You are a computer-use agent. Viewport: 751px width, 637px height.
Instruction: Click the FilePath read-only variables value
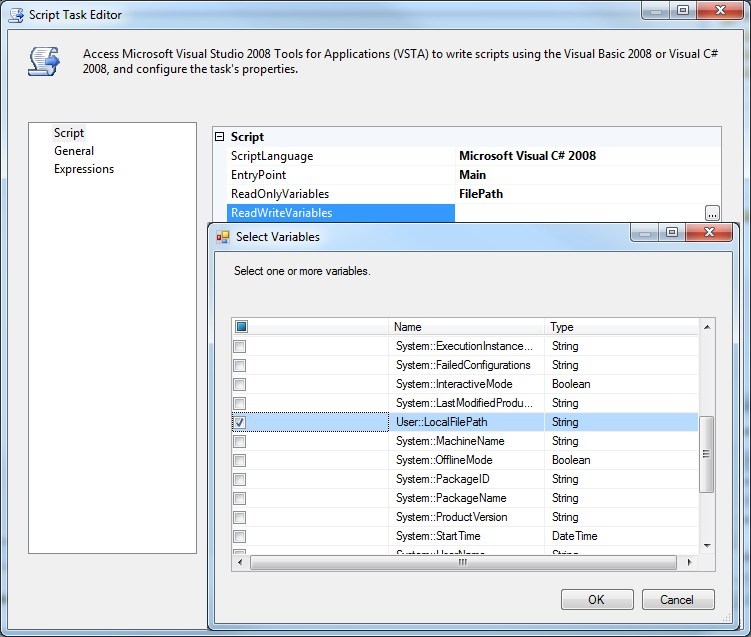pos(481,194)
